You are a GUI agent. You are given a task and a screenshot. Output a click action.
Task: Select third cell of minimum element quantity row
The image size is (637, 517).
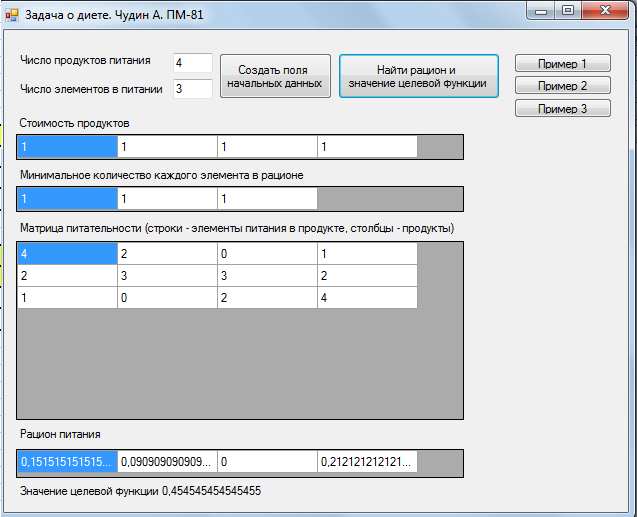267,199
